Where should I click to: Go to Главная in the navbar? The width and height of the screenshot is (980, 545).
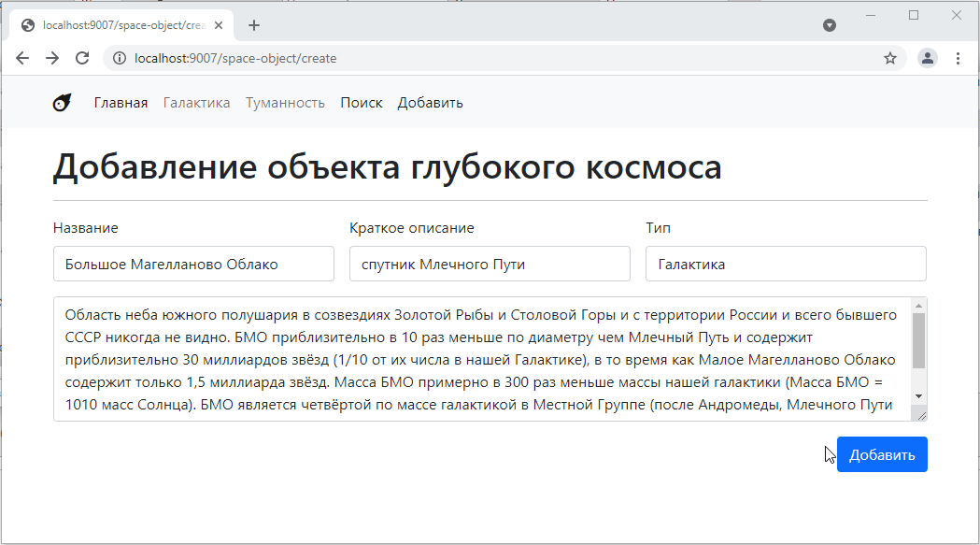pyautogui.click(x=121, y=103)
